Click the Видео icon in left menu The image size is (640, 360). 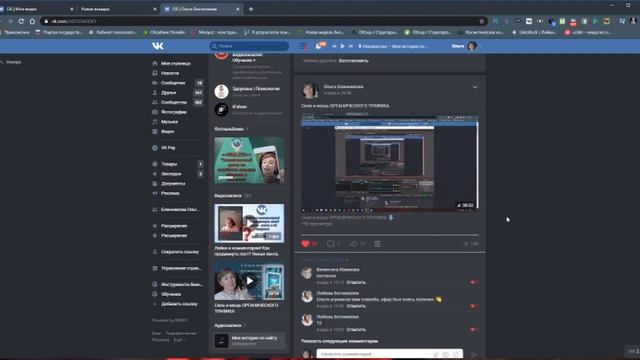point(155,132)
